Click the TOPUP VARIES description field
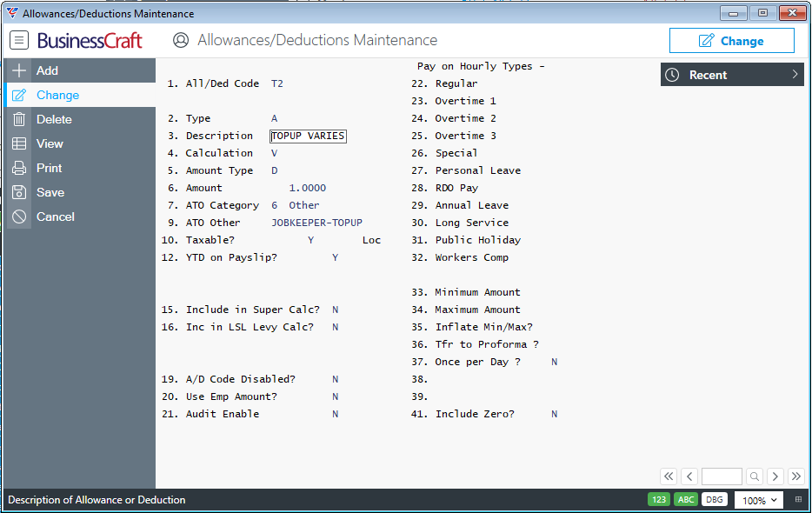 (x=308, y=136)
